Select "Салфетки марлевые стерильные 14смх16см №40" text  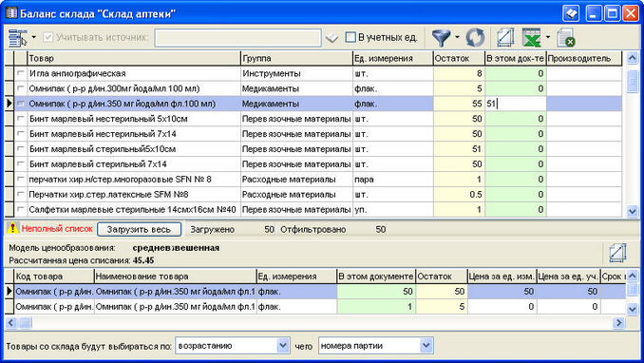point(132,210)
